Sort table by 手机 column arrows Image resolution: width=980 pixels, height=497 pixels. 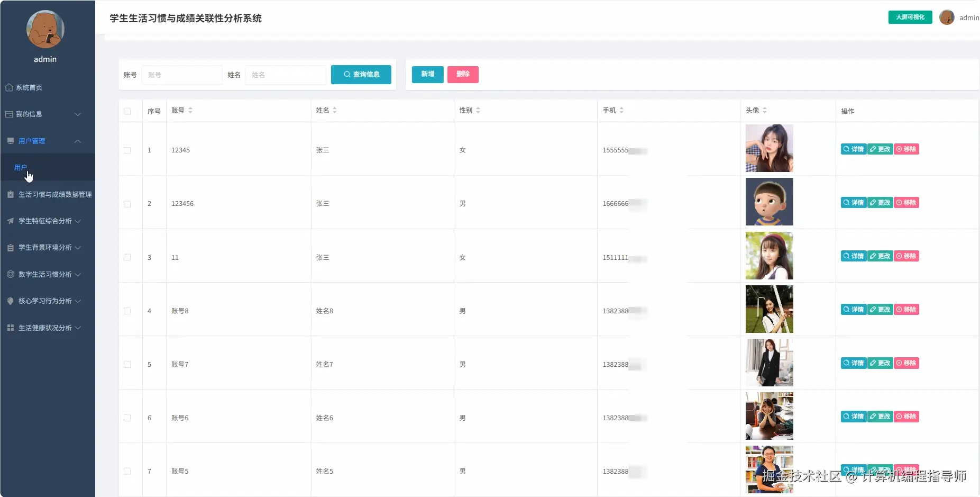coord(621,110)
